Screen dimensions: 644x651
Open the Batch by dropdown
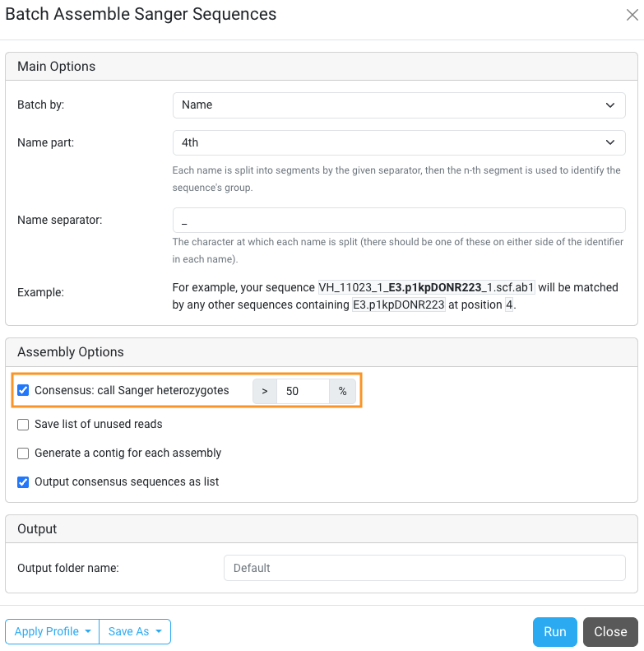[399, 105]
